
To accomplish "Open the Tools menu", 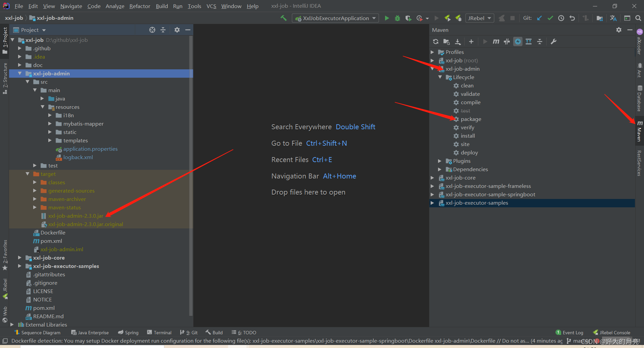I will (194, 6).
